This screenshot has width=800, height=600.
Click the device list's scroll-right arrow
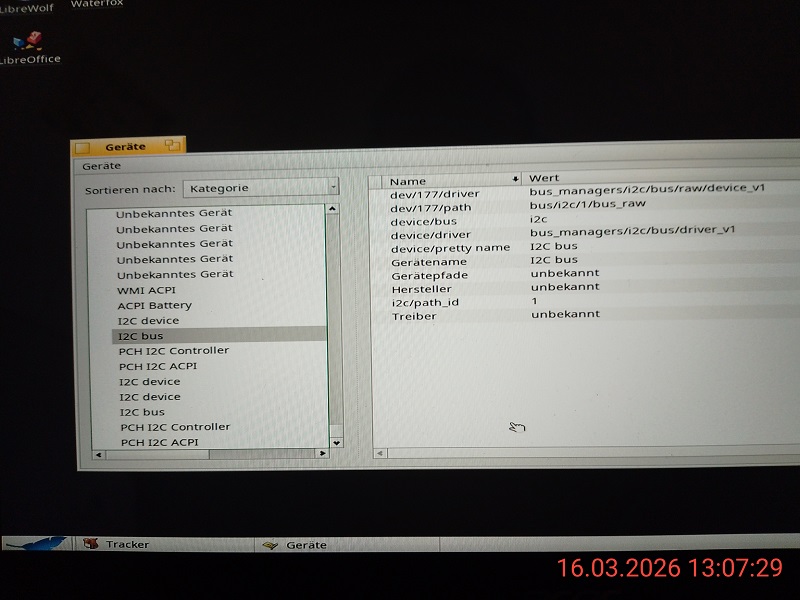tap(322, 454)
